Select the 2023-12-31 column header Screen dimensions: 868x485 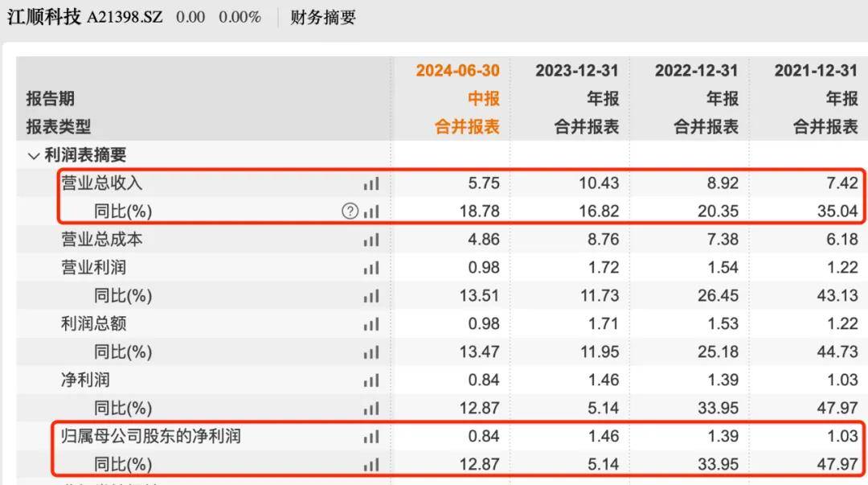click(x=577, y=71)
